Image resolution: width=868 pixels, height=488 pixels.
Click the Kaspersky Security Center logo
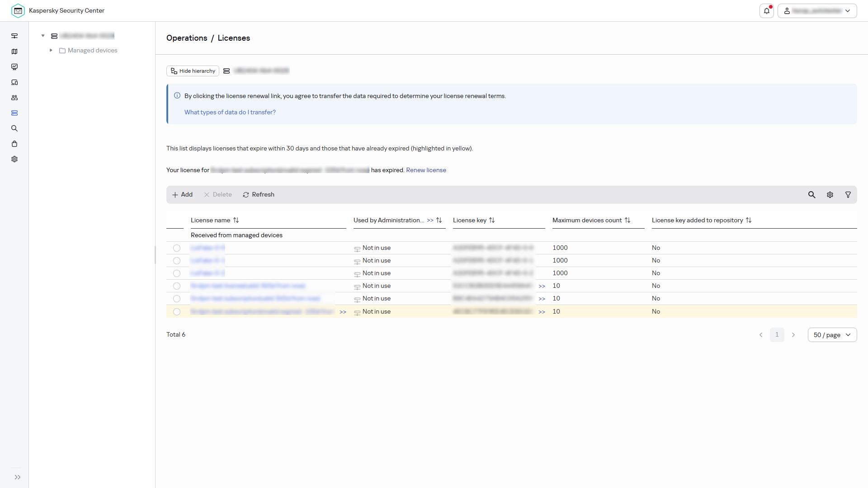[18, 10]
